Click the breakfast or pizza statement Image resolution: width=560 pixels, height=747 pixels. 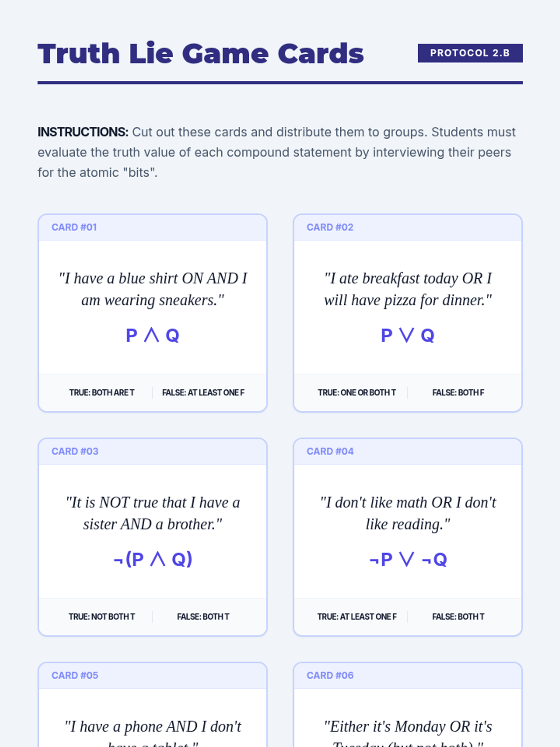pyautogui.click(x=407, y=289)
